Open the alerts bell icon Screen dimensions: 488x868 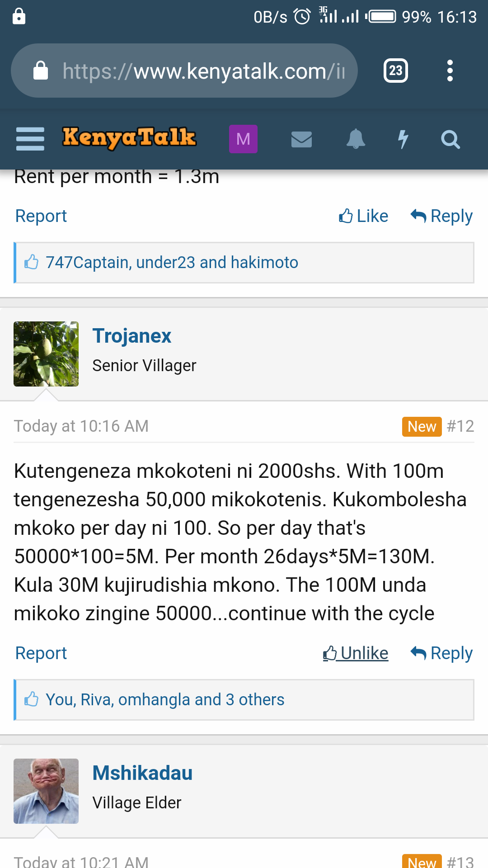click(356, 139)
